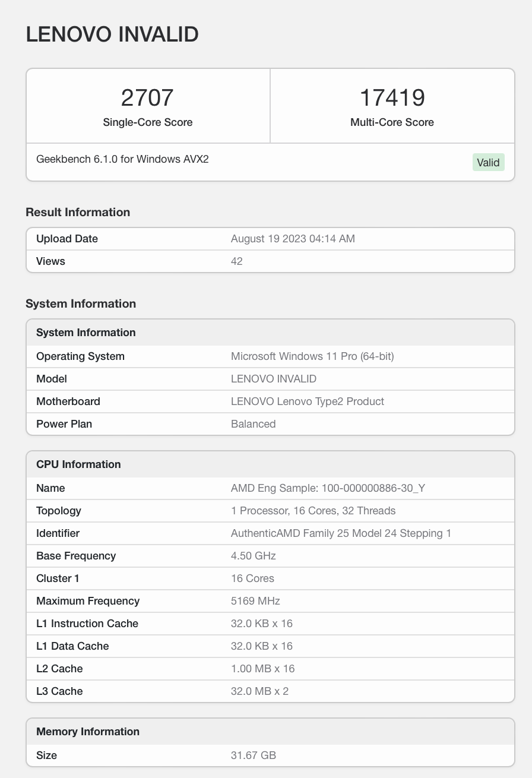Select the 31.67 GB memory size value
Viewport: 532px width, 778px height.
(x=253, y=755)
